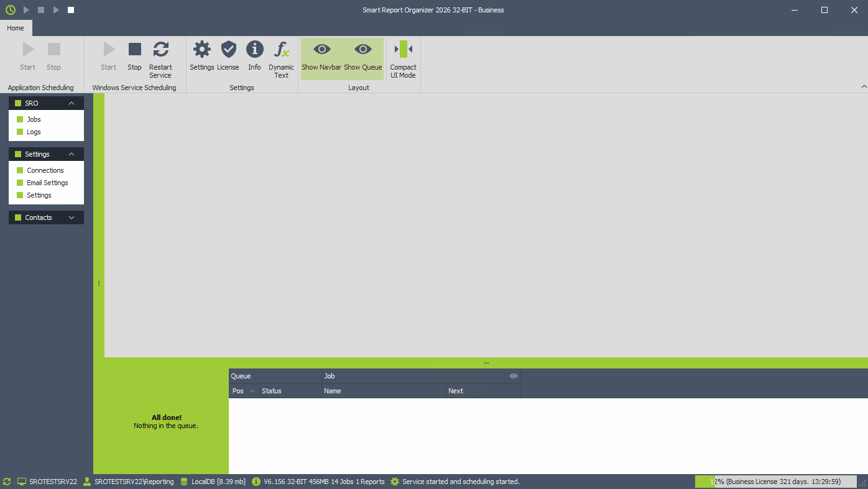
Task: Click the Business License progress bar
Action: coord(775,482)
